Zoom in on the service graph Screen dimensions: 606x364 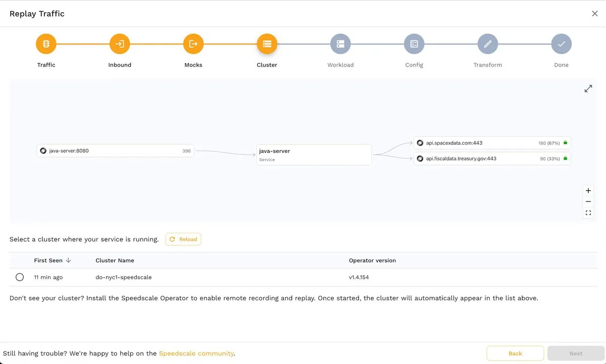coord(588,191)
